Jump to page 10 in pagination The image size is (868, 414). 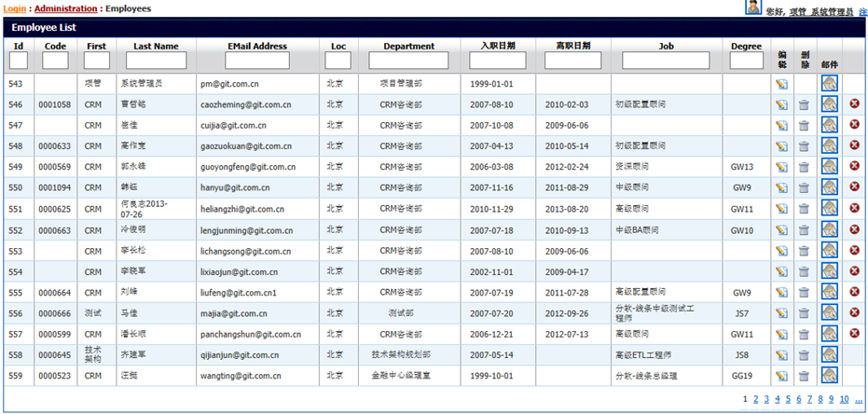[843, 399]
